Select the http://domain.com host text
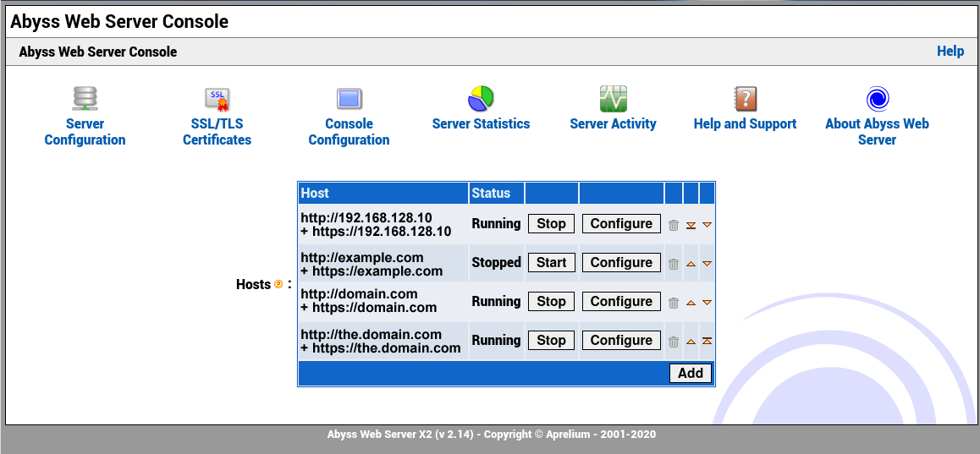Image resolution: width=980 pixels, height=454 pixels. point(359,294)
